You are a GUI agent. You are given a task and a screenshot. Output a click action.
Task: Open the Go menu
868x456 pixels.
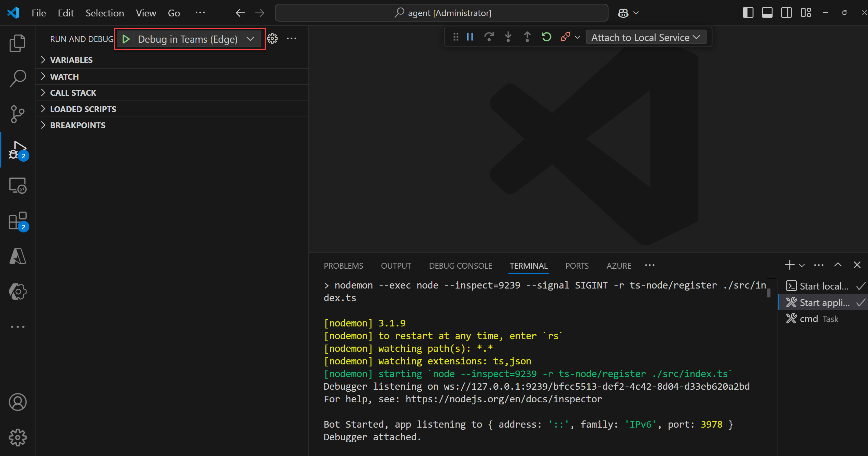(174, 13)
